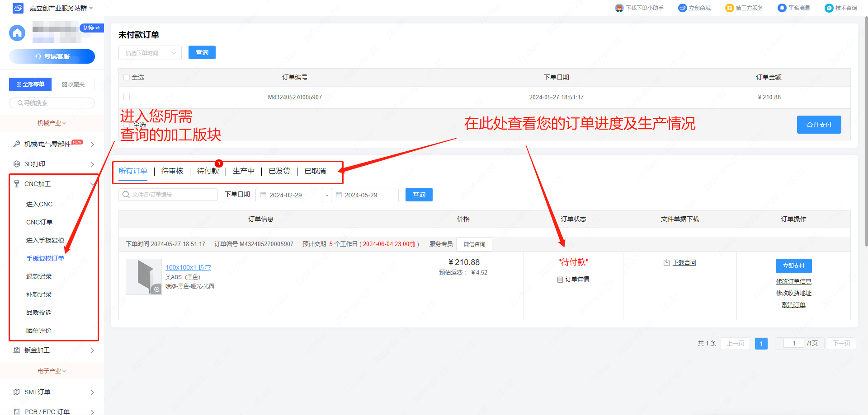Open the 100x100x1 折弯 file link

coord(188,267)
